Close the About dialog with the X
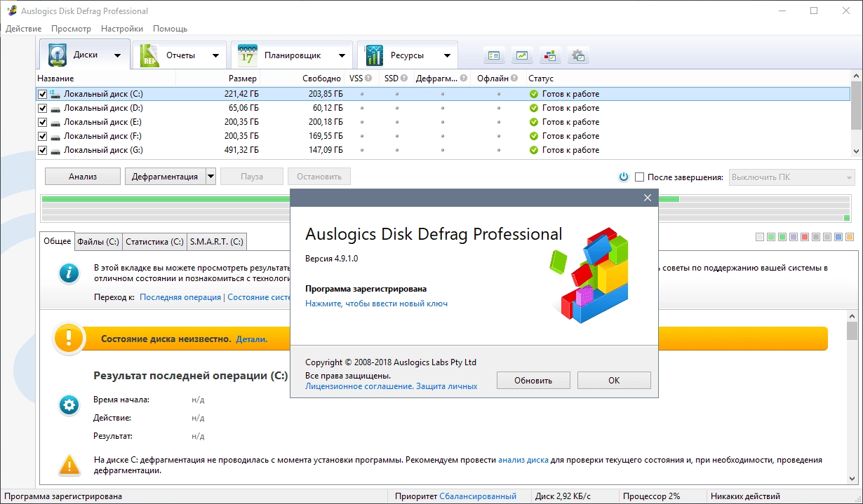 [648, 198]
